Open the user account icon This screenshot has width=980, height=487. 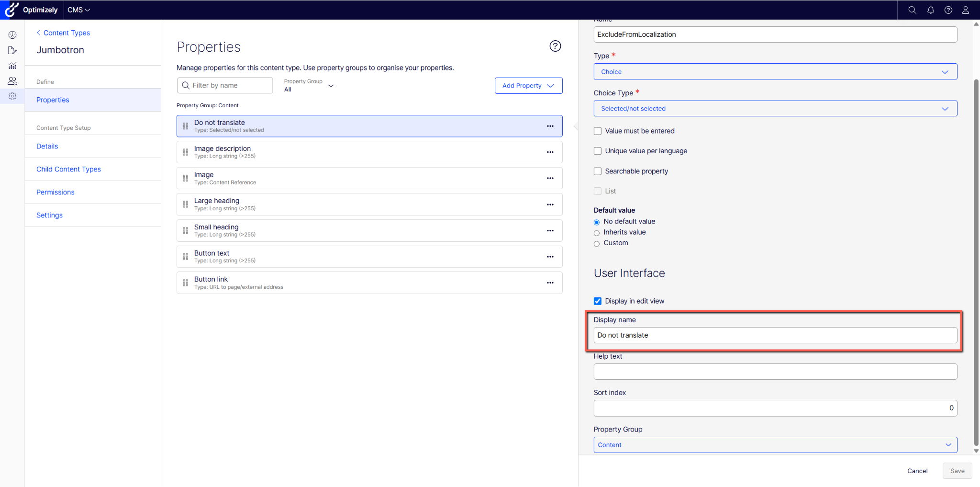(966, 10)
